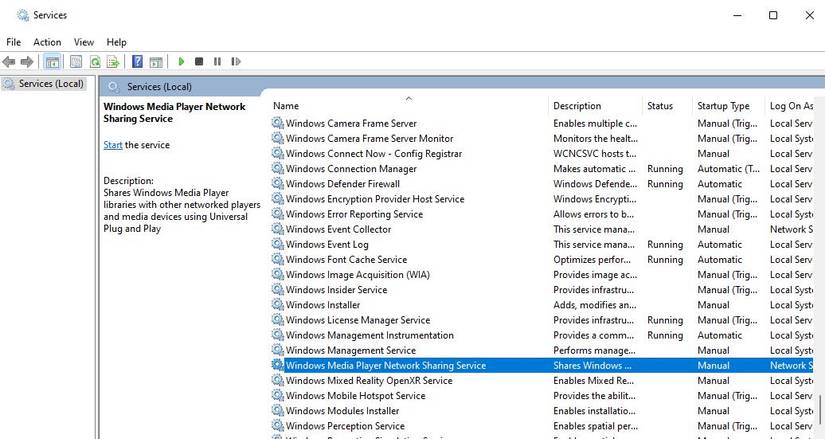Click the Start link for the service
The width and height of the screenshot is (825, 439).
[113, 145]
